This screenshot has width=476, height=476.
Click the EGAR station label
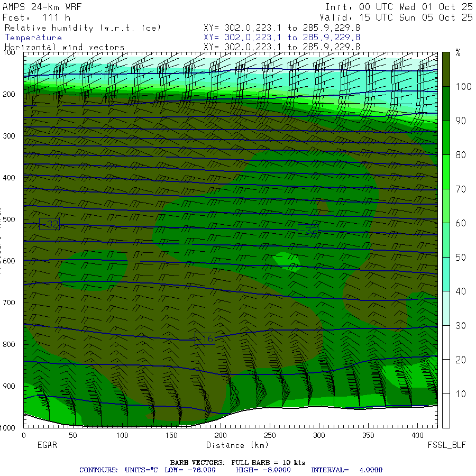point(47,445)
